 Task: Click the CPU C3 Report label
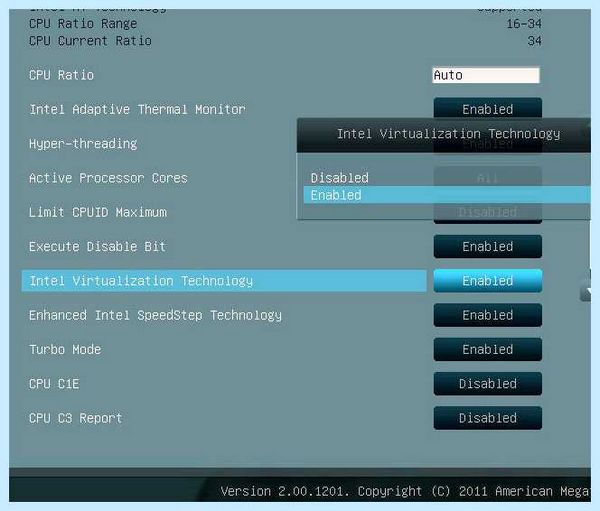point(75,418)
